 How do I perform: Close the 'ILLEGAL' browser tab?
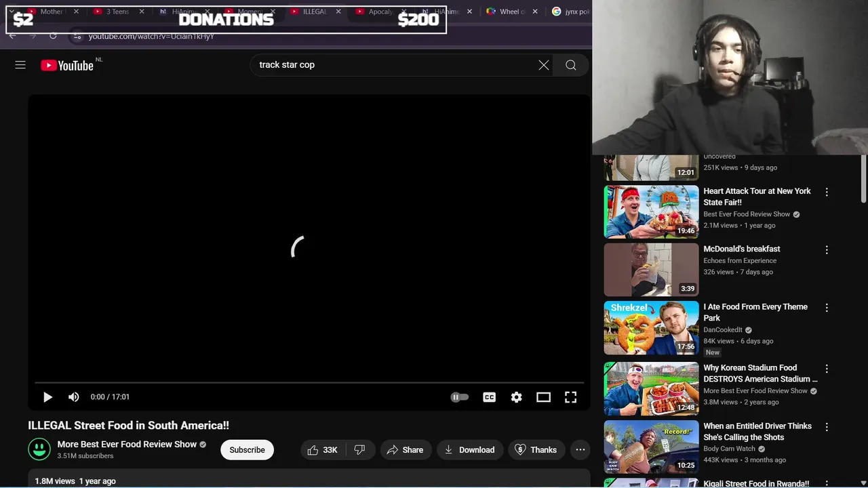pos(338,12)
